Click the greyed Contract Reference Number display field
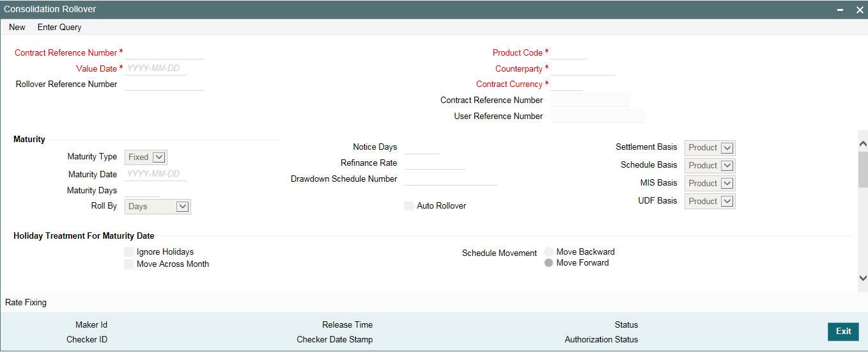This screenshot has height=352, width=868. click(590, 100)
